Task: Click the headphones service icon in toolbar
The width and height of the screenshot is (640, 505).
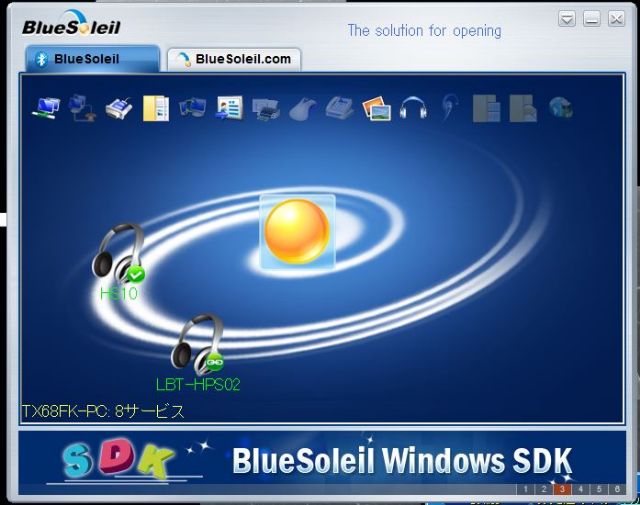Action: [412, 107]
